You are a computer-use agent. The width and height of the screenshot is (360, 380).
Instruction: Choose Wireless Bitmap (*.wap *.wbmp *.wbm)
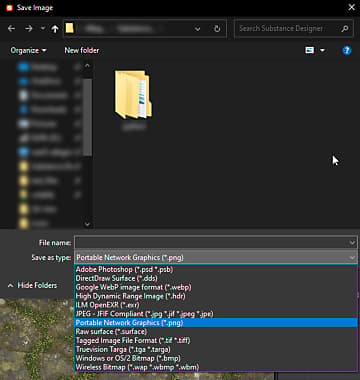[x=216, y=367]
